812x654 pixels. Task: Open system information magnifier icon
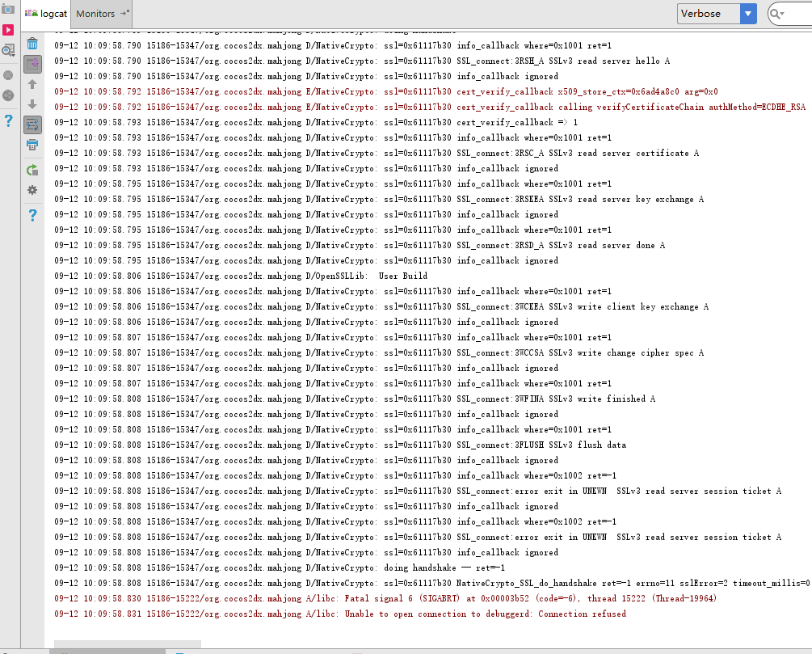click(8, 50)
